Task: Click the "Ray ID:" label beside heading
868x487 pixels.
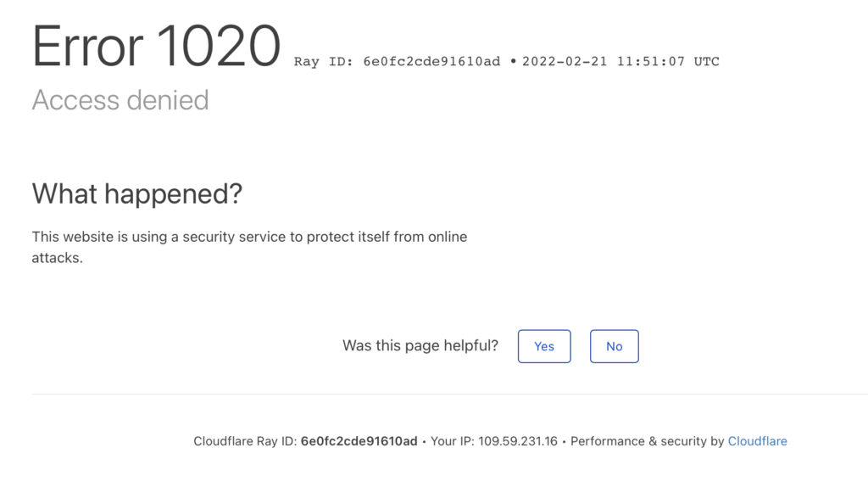Action: click(324, 62)
